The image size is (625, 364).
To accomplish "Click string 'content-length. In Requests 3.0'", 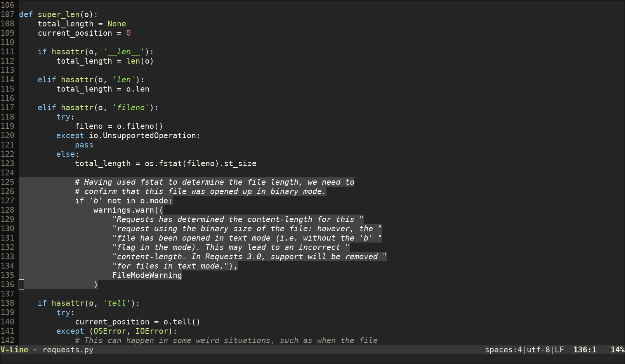I will 250,257.
